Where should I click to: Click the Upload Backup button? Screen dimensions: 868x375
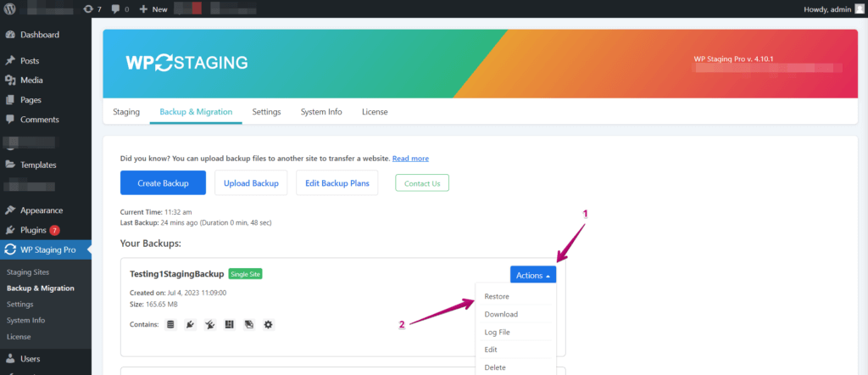pos(251,182)
